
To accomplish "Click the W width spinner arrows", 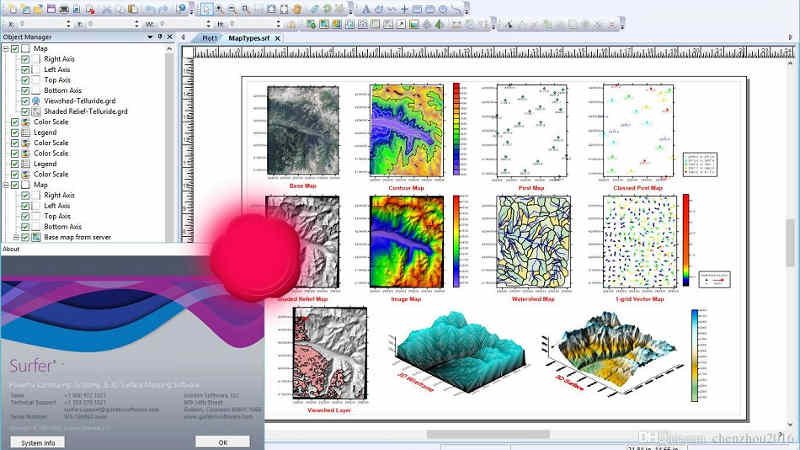I will click(x=208, y=24).
